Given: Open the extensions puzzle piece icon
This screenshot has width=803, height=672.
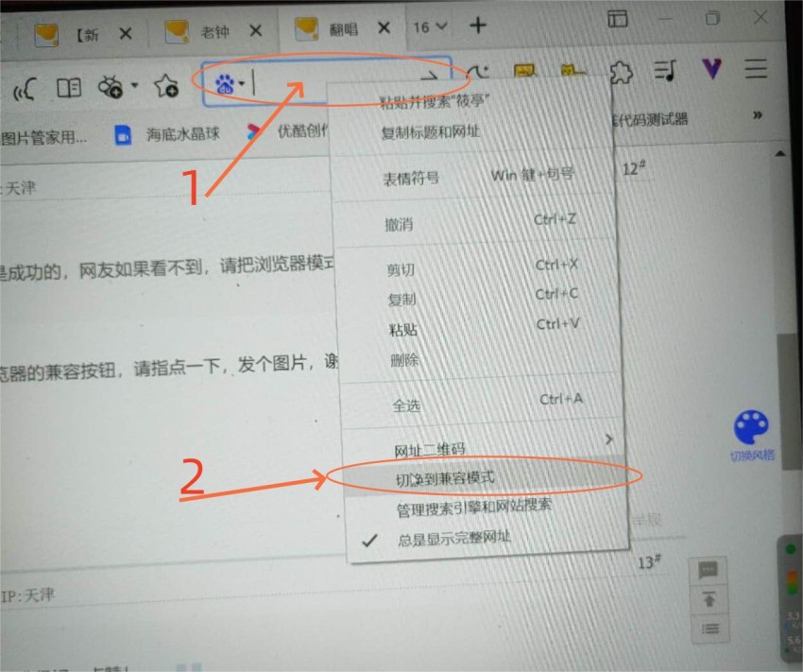Looking at the screenshot, I should (x=620, y=72).
